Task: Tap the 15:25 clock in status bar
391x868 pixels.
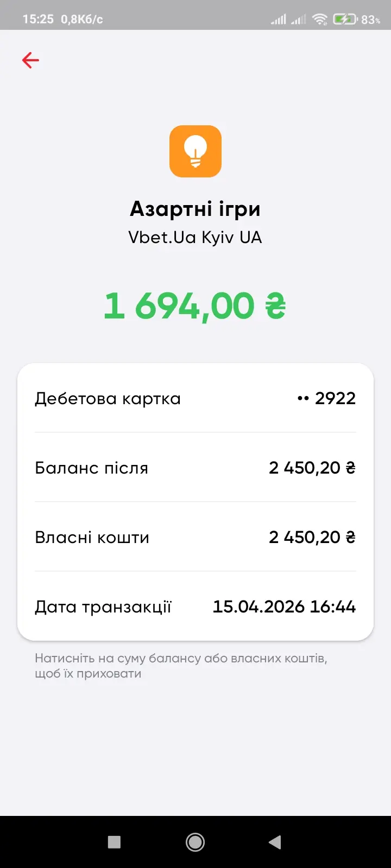Action: (38, 20)
